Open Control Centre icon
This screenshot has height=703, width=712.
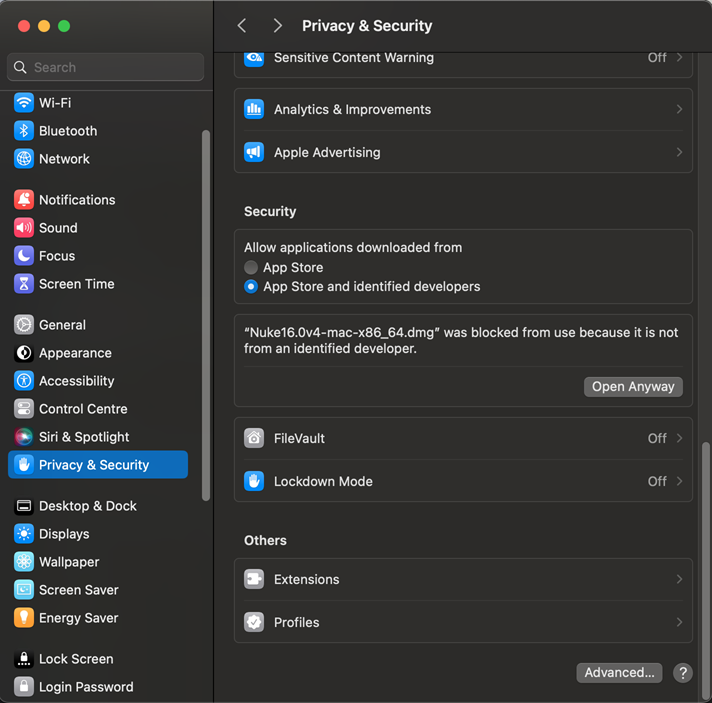(24, 409)
